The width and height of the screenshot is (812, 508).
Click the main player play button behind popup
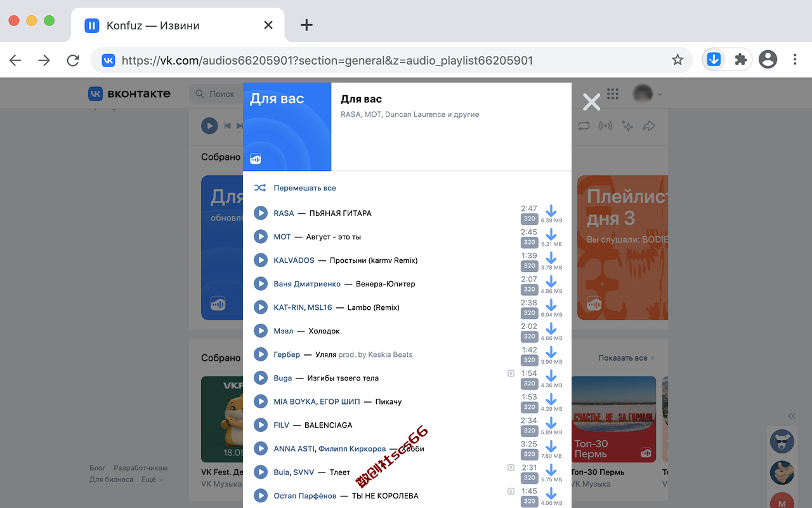(209, 126)
